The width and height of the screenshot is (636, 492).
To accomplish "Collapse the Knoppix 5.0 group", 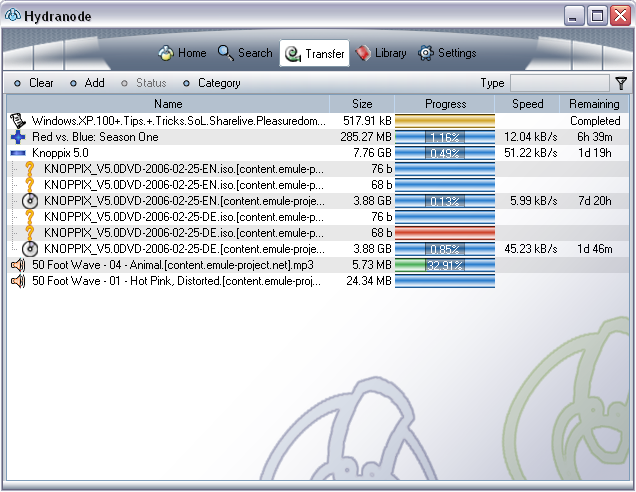I will [x=18, y=153].
